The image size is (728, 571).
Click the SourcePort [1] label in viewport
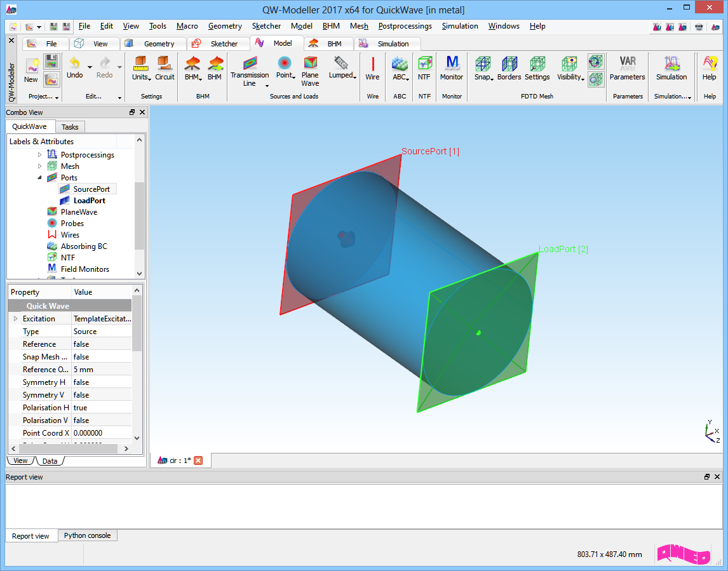(x=431, y=151)
